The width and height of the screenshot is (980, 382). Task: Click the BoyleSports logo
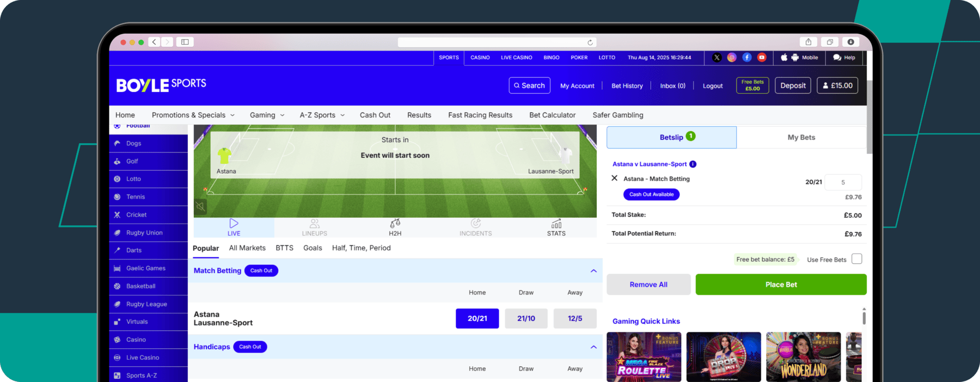[x=161, y=85]
